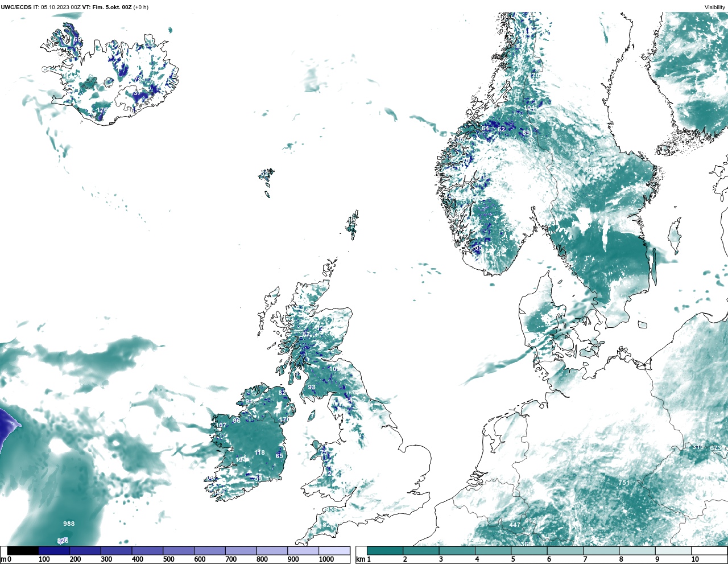Click 'IT: 05.10.2023 00Z' initial time text

tap(57, 7)
